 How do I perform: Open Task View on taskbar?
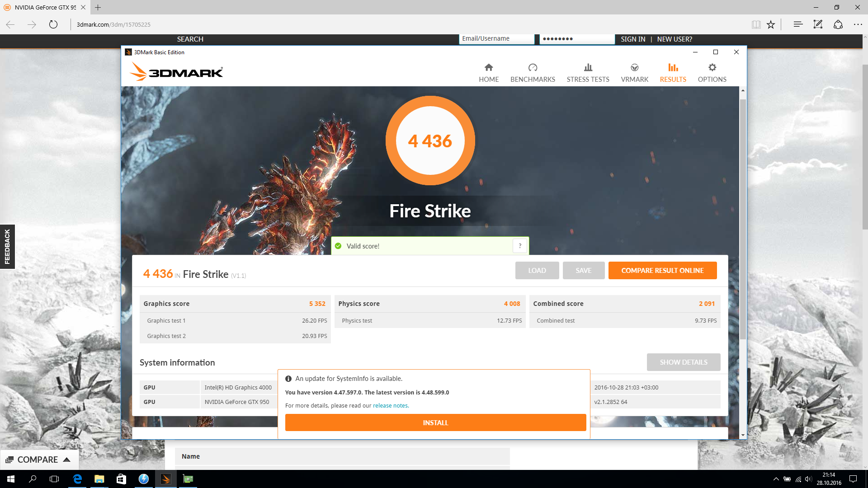pyautogui.click(x=54, y=479)
